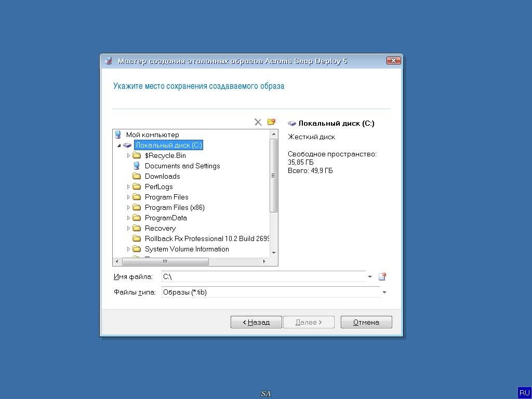The height and width of the screenshot is (399, 532).
Task: Select the $Recycle.Bin row text
Action: pos(165,155)
